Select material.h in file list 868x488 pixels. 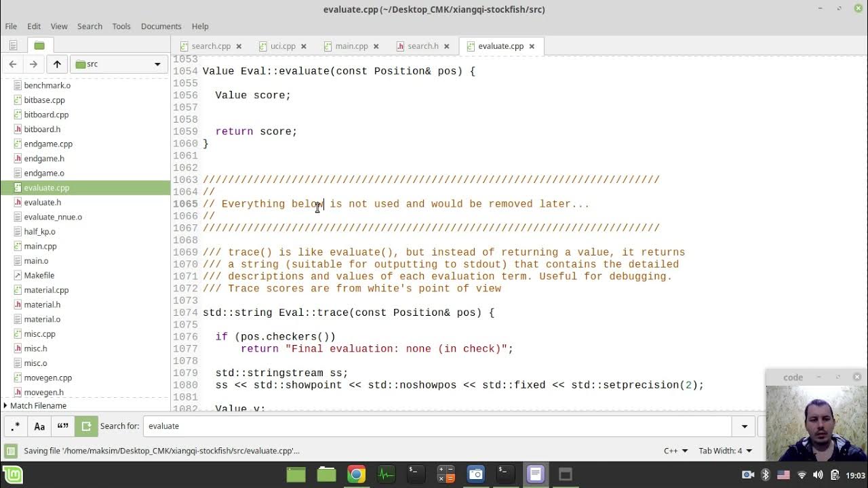pos(42,304)
